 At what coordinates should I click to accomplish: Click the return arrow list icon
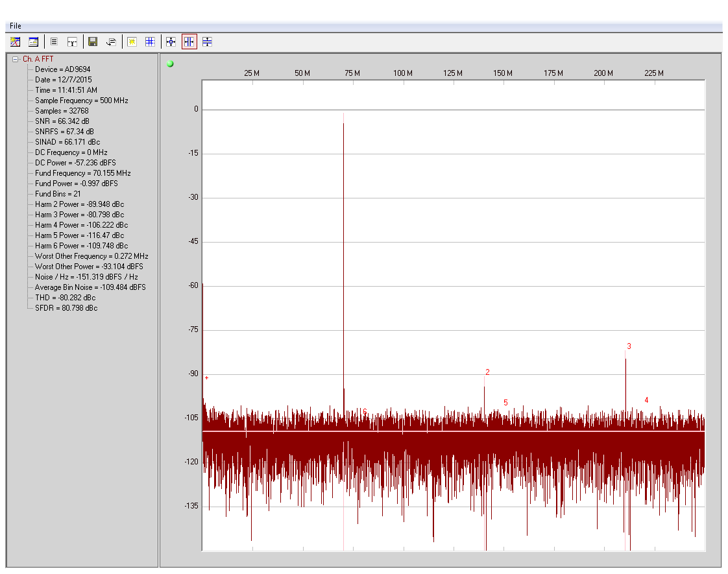(x=111, y=42)
